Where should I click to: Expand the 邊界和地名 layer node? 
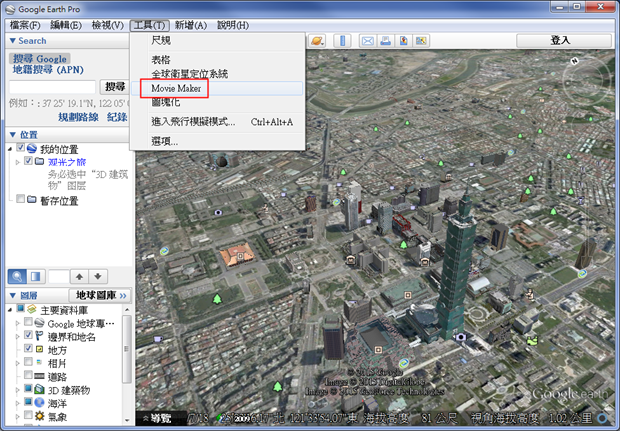(17, 336)
